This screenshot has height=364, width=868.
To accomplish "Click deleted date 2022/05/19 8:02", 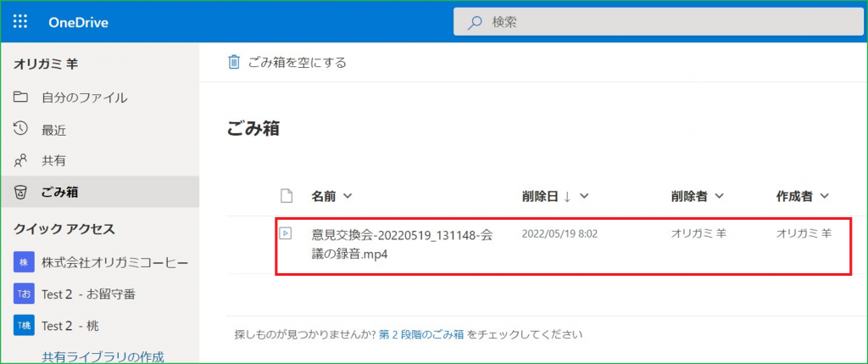I will [x=559, y=234].
